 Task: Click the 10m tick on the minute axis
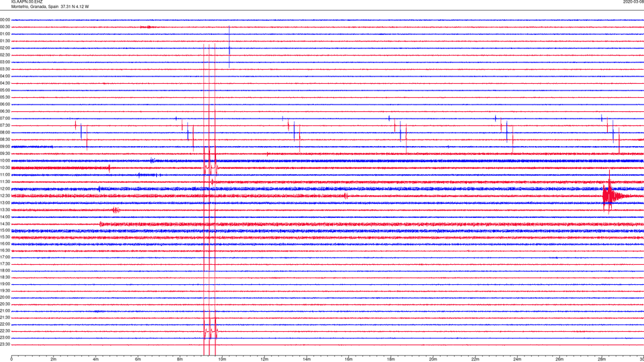tap(222, 359)
